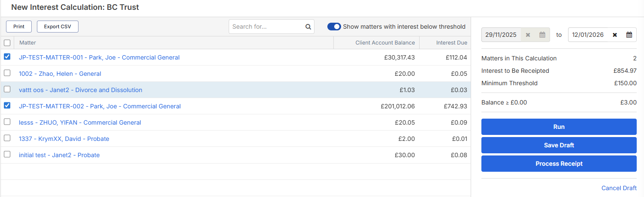This screenshot has width=644, height=197.
Task: Clear the start date 29/11/2025
Action: click(528, 35)
